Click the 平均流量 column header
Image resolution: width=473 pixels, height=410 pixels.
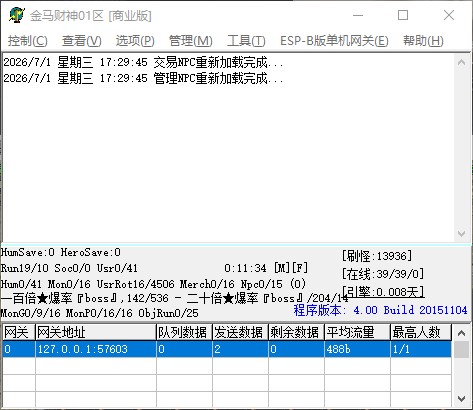tap(357, 332)
